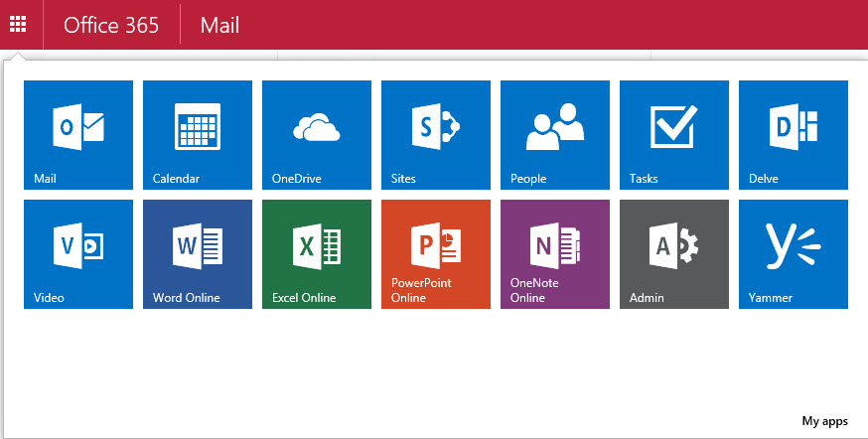
Task: Open the My apps link
Action: (x=824, y=421)
